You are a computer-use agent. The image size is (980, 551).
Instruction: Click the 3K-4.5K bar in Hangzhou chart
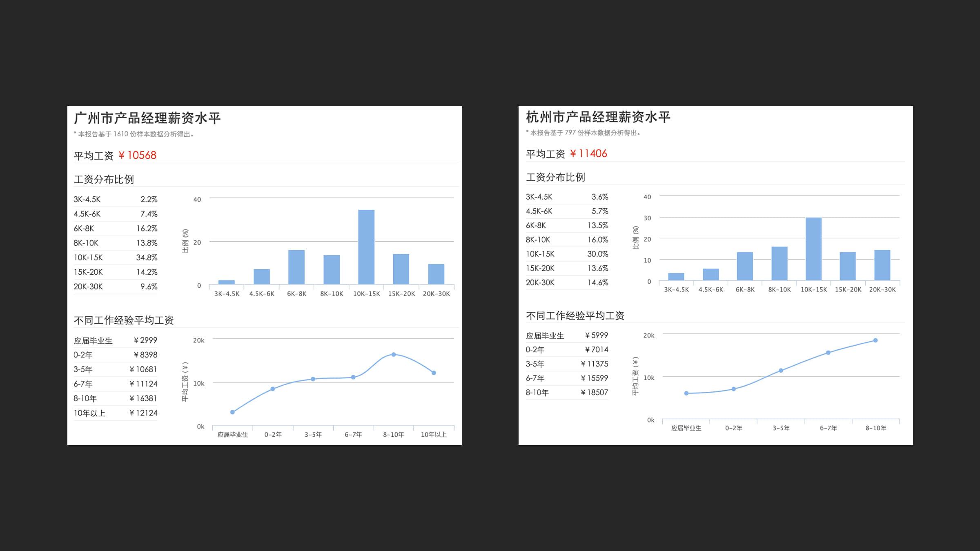point(676,277)
